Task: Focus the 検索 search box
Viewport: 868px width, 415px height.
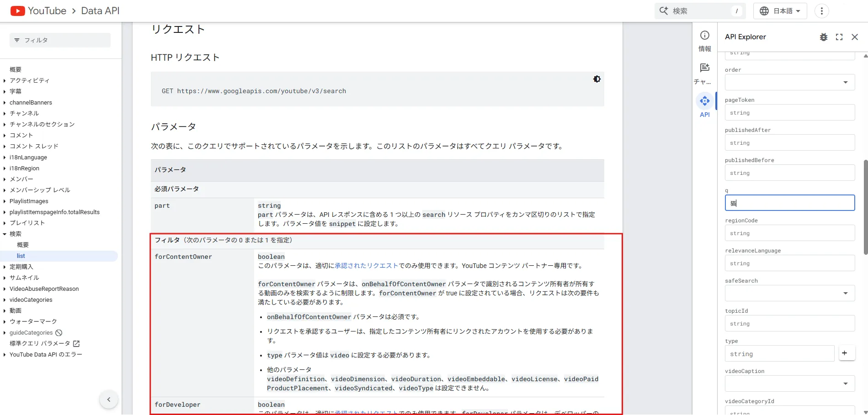Action: click(700, 11)
